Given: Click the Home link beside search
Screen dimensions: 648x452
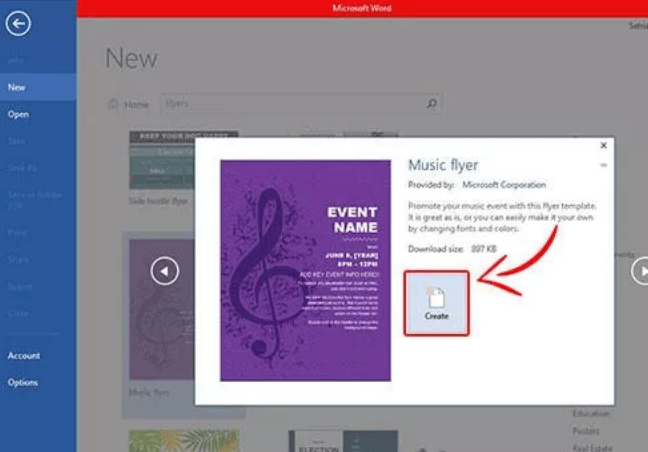Looking at the screenshot, I should 128,105.
